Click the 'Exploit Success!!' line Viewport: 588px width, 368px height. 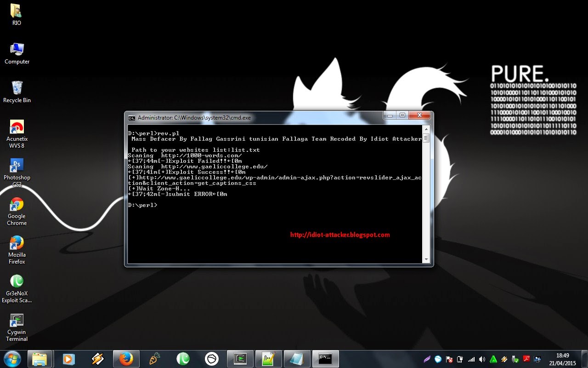(x=187, y=172)
